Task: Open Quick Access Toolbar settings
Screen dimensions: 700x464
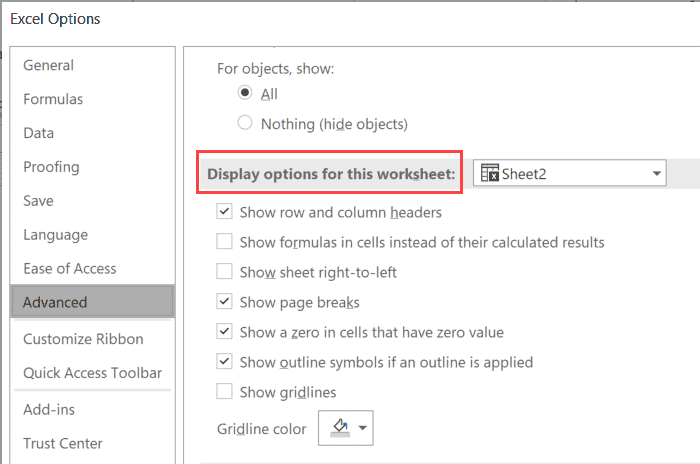Action: click(92, 373)
